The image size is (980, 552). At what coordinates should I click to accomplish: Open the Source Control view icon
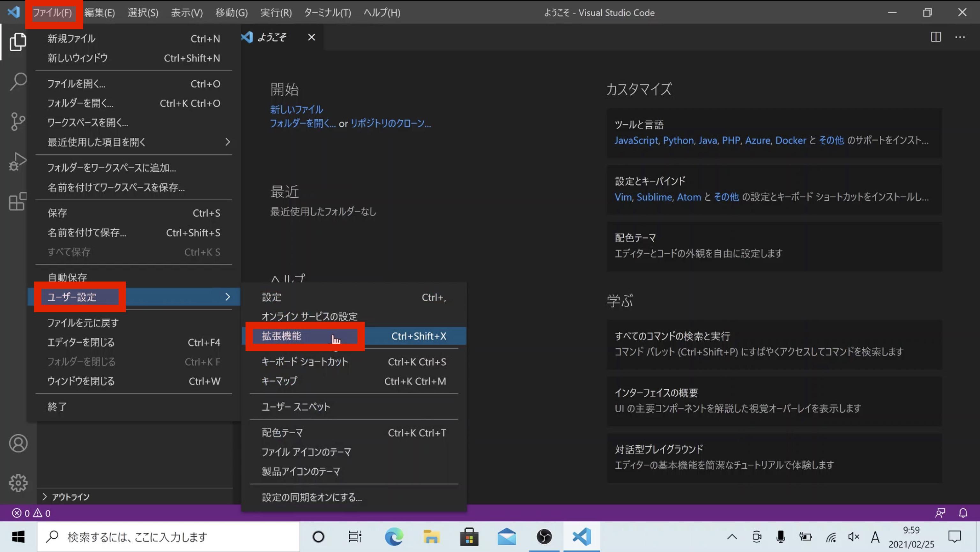click(18, 121)
